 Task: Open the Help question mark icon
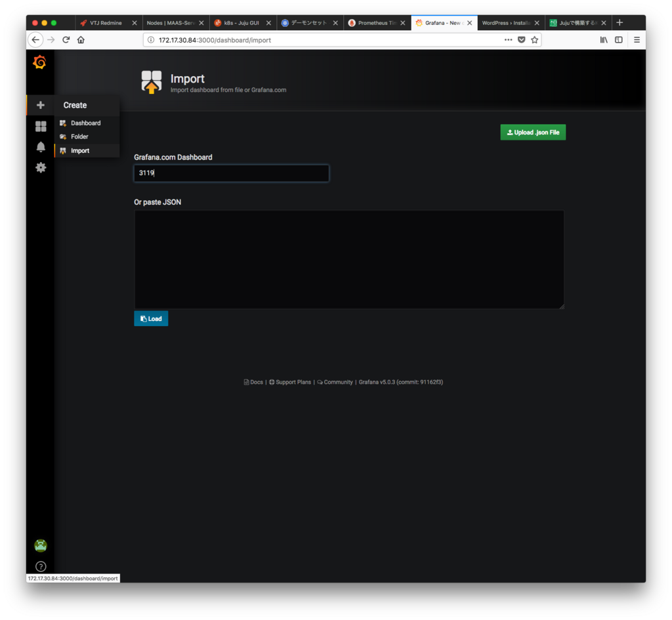pyautogui.click(x=41, y=566)
